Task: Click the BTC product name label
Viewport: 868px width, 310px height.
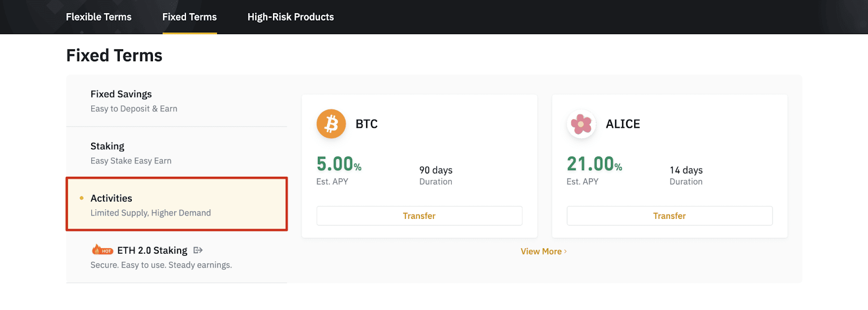Action: [x=367, y=124]
